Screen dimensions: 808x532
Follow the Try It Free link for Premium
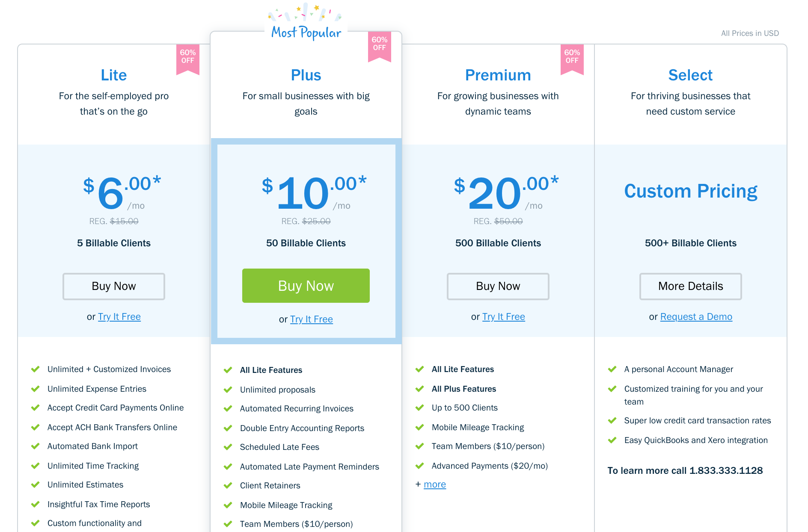point(504,317)
